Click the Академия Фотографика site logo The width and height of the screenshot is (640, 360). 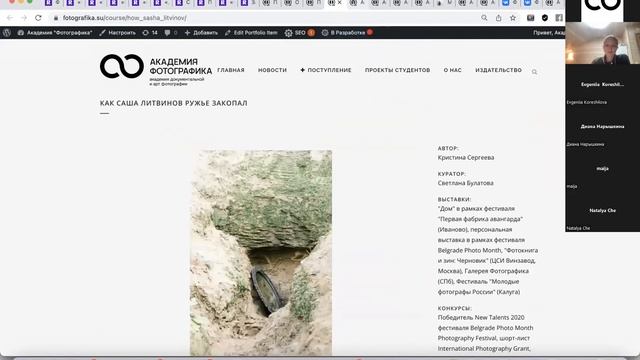156,70
